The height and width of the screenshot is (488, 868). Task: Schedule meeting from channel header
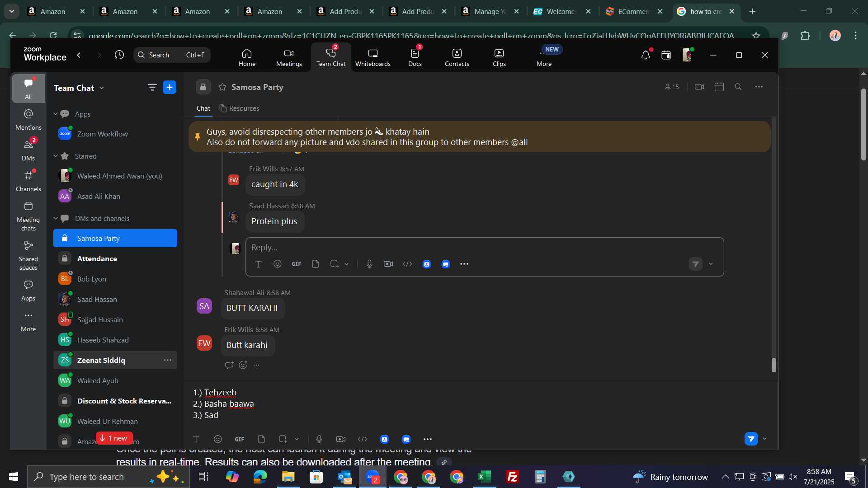(719, 87)
